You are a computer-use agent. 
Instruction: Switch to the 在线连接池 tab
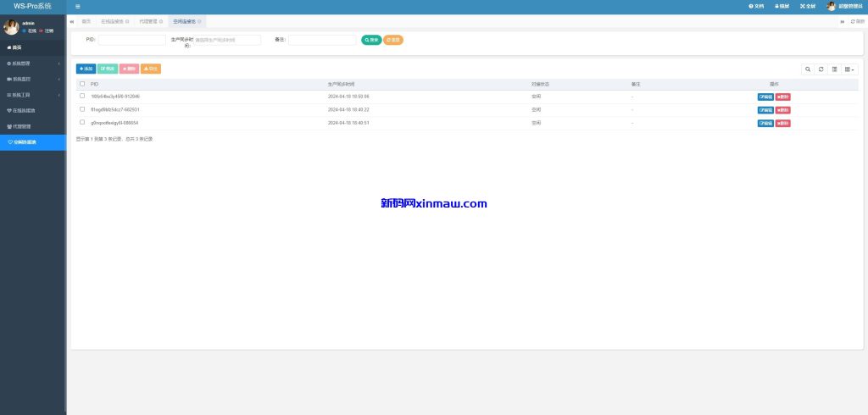pyautogui.click(x=112, y=21)
